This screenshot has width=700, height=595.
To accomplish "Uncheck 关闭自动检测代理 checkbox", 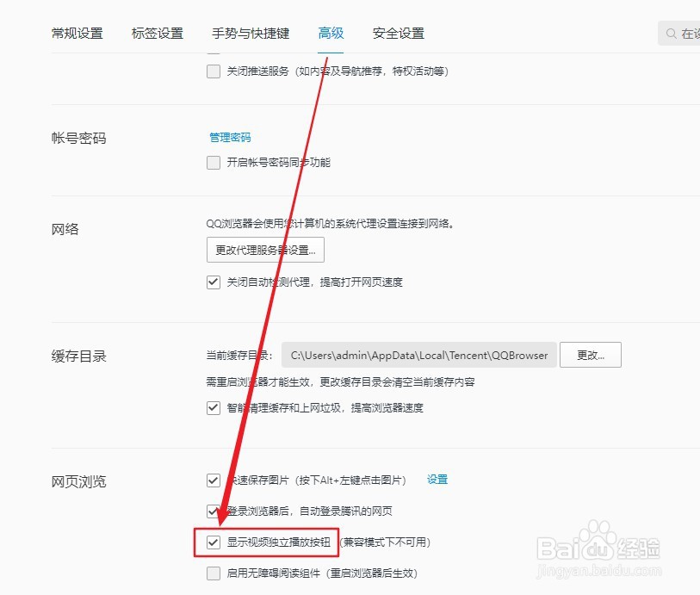I will [214, 282].
